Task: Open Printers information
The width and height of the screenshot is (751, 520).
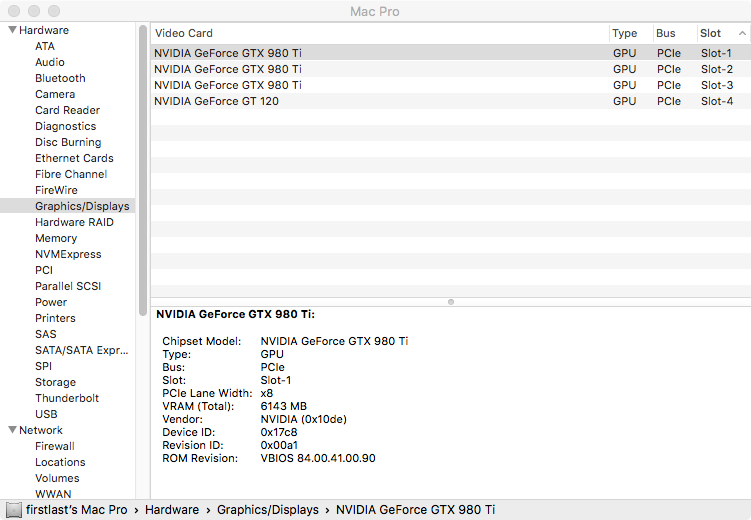Action: click(55, 318)
